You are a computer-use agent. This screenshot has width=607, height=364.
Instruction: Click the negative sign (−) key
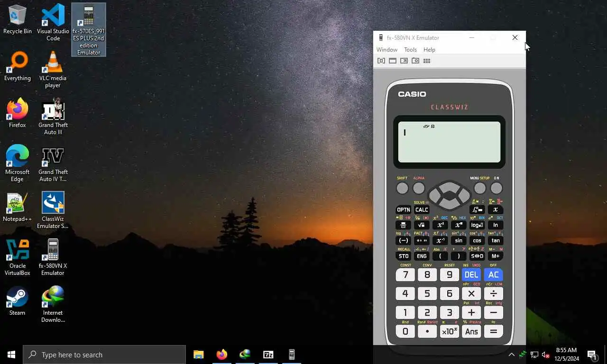pyautogui.click(x=403, y=241)
